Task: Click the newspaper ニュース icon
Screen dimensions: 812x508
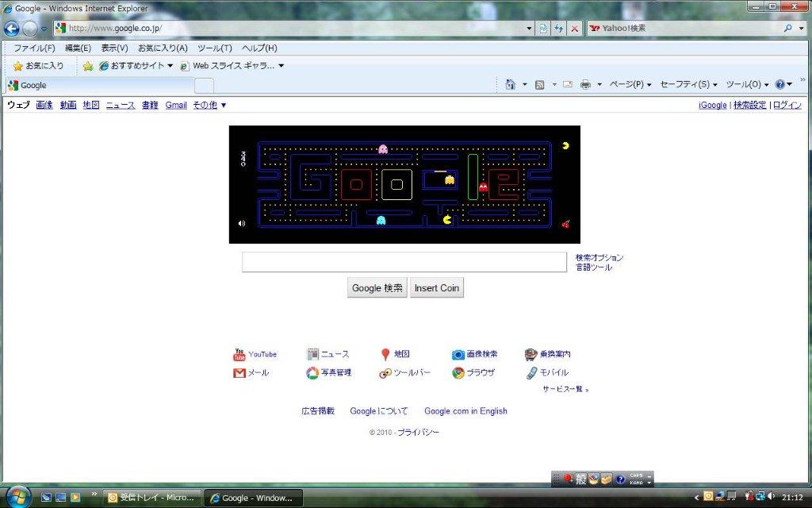Action: point(312,355)
